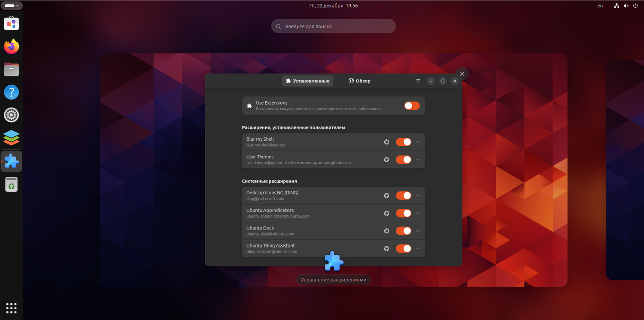Select the workspace thumbnail at the right edge

point(625,170)
